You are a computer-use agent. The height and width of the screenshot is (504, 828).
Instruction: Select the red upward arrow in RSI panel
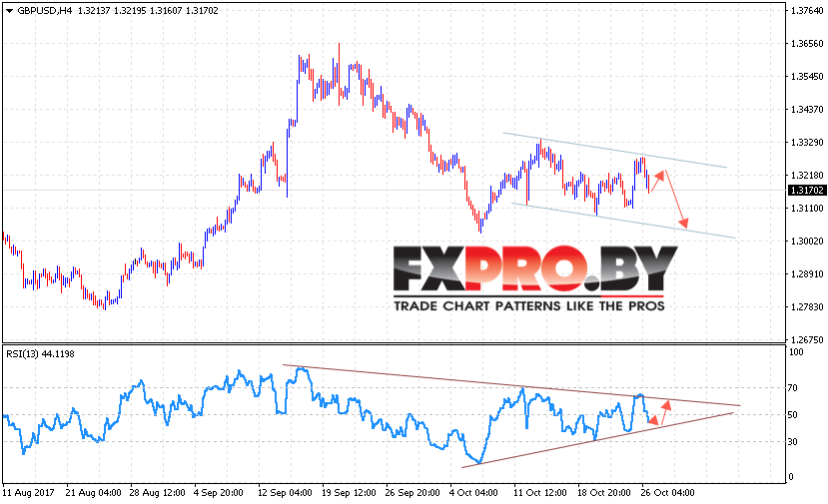664,412
